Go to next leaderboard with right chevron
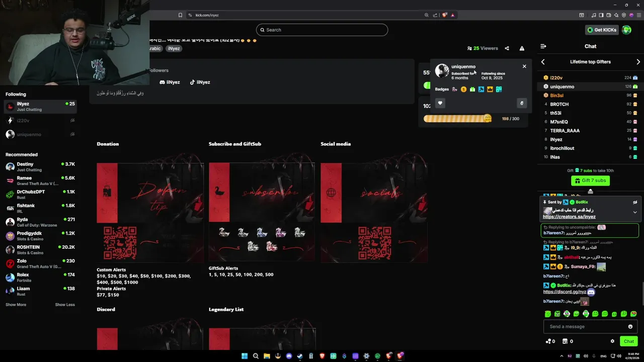 click(x=638, y=62)
